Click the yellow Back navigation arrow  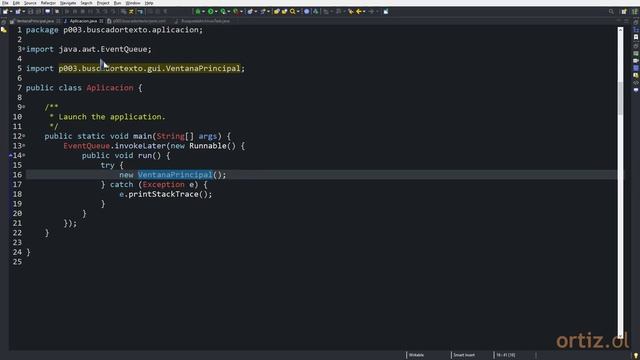pos(358,11)
